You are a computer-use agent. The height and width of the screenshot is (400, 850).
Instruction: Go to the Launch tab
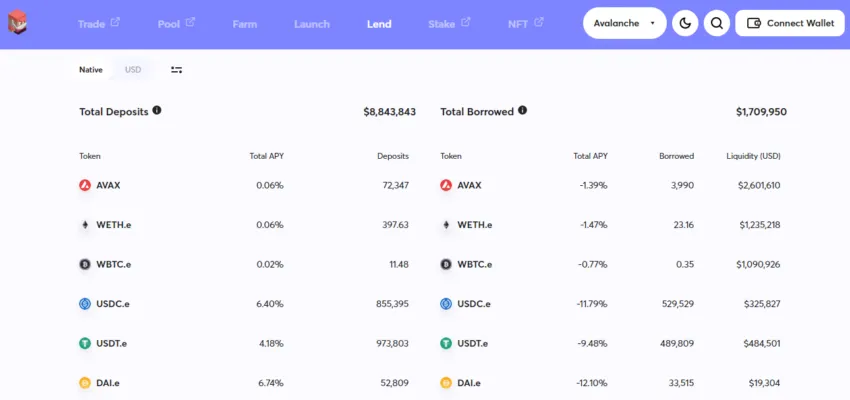pyautogui.click(x=312, y=24)
